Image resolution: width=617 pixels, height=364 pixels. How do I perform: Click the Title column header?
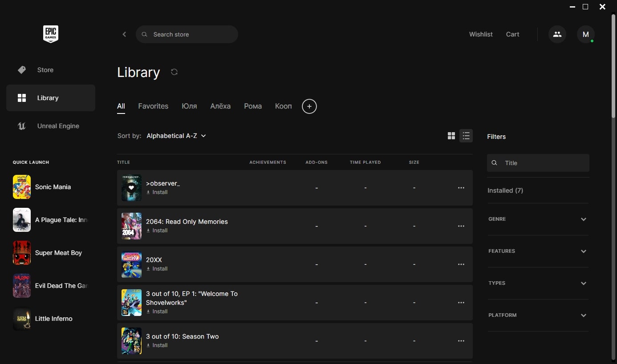123,162
